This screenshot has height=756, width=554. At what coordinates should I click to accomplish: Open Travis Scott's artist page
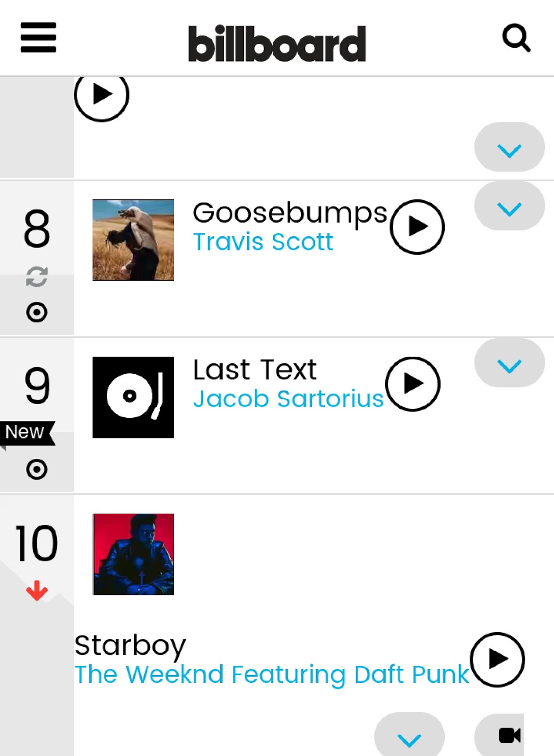263,241
